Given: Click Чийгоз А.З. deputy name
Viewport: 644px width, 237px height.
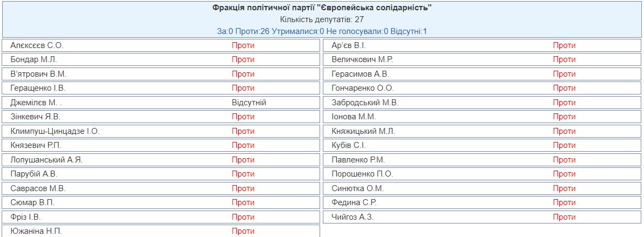Looking at the screenshot, I should 352,217.
